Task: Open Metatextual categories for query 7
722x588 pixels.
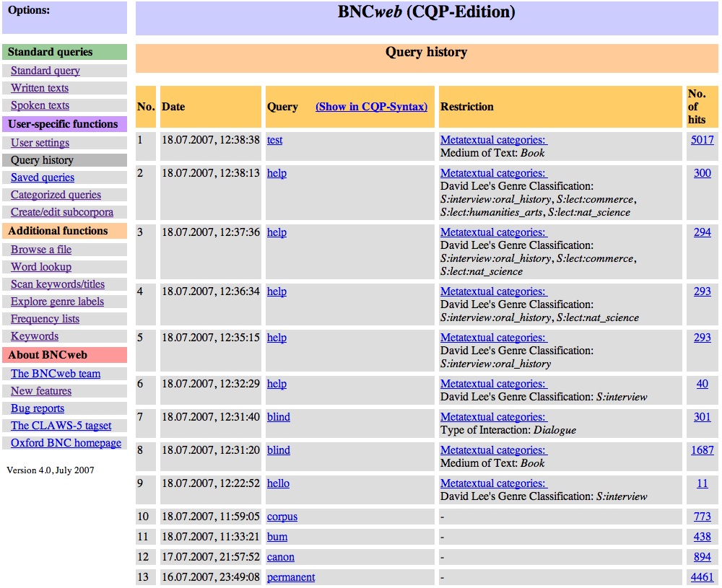Action: pos(494,417)
